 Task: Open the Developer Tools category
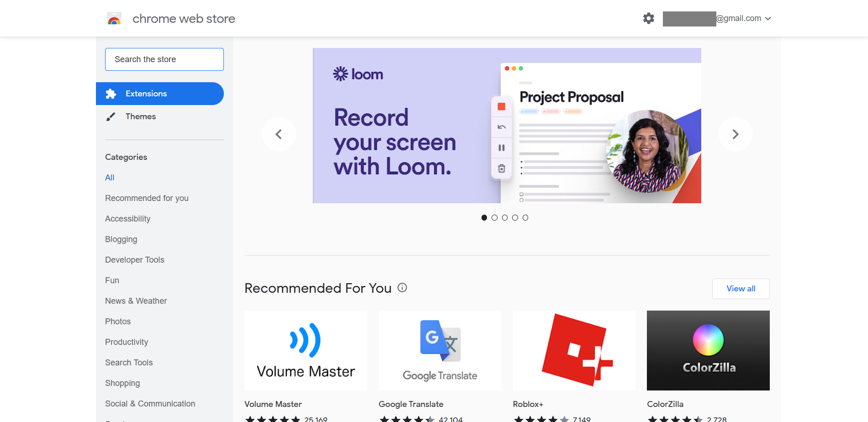click(134, 260)
